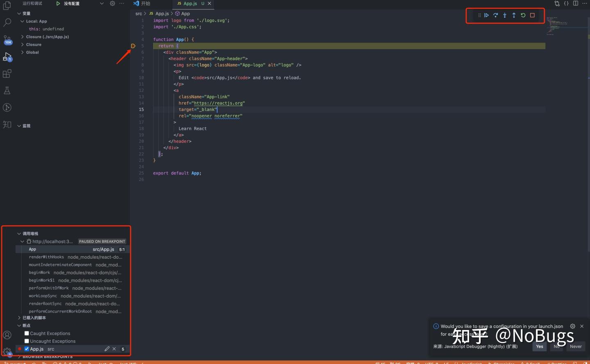590x364 pixels.
Task: Open the Run and Debug sidebar icon
Action: [x=7, y=57]
